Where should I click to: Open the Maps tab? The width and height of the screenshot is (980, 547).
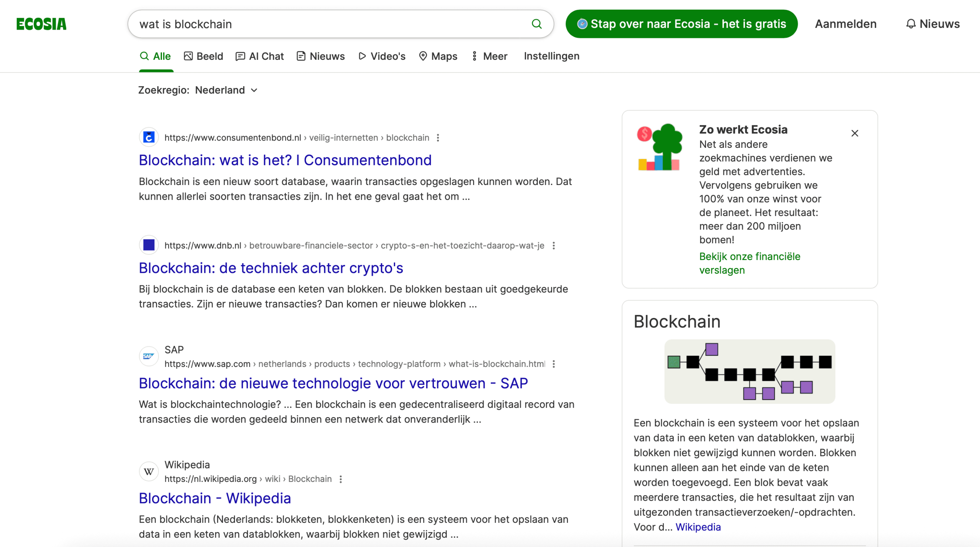tap(438, 56)
